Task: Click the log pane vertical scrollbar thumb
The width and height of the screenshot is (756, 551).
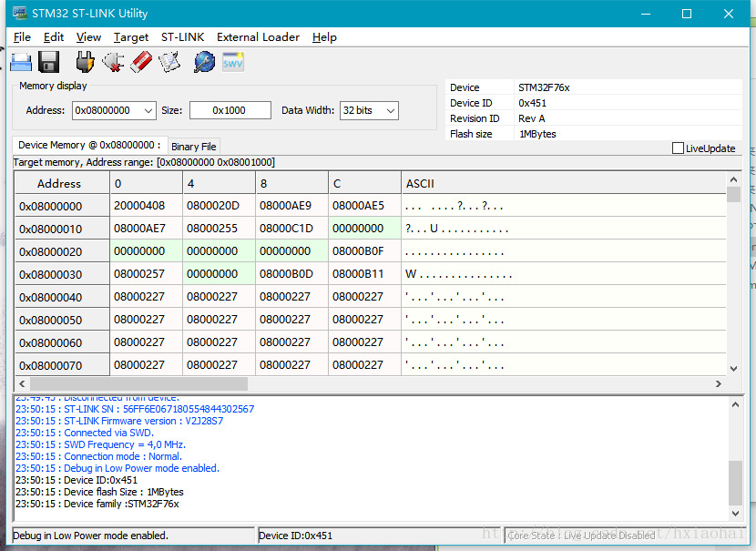Action: 735,483
